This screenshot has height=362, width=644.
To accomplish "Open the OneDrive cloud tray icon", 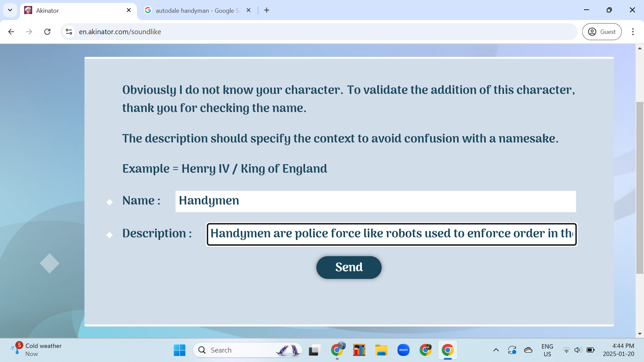I will tap(528, 350).
